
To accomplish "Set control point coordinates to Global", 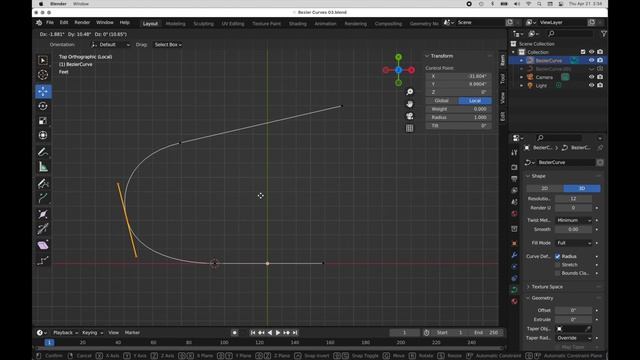I will (x=442, y=100).
